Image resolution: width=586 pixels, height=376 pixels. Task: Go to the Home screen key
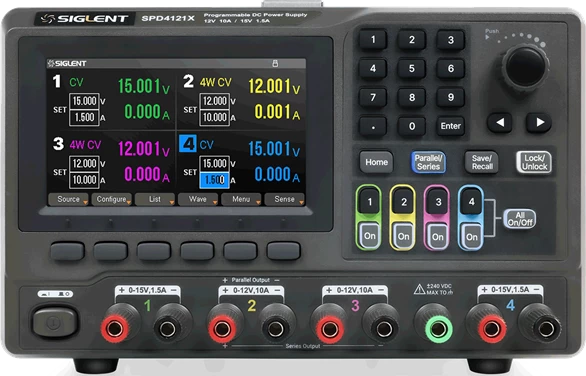tap(376, 162)
